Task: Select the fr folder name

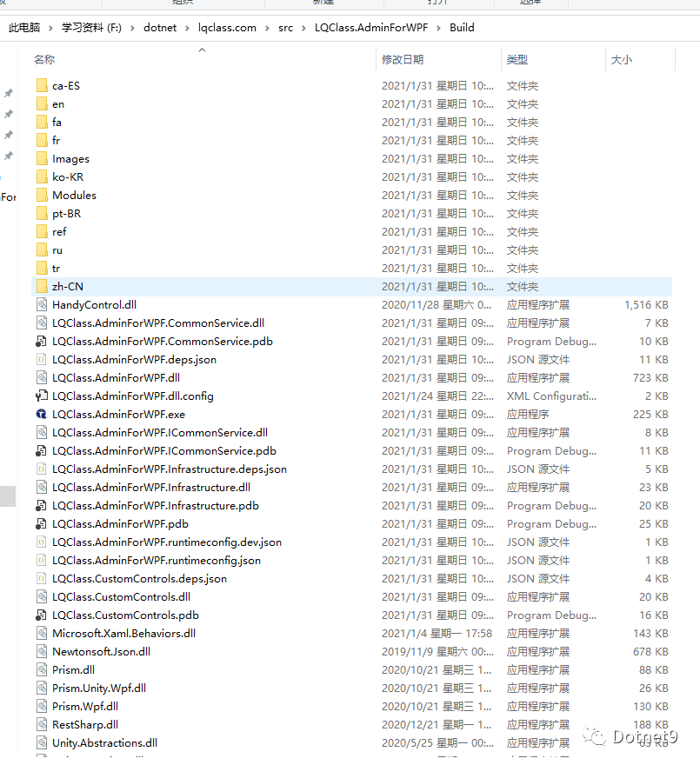Action: pos(57,141)
